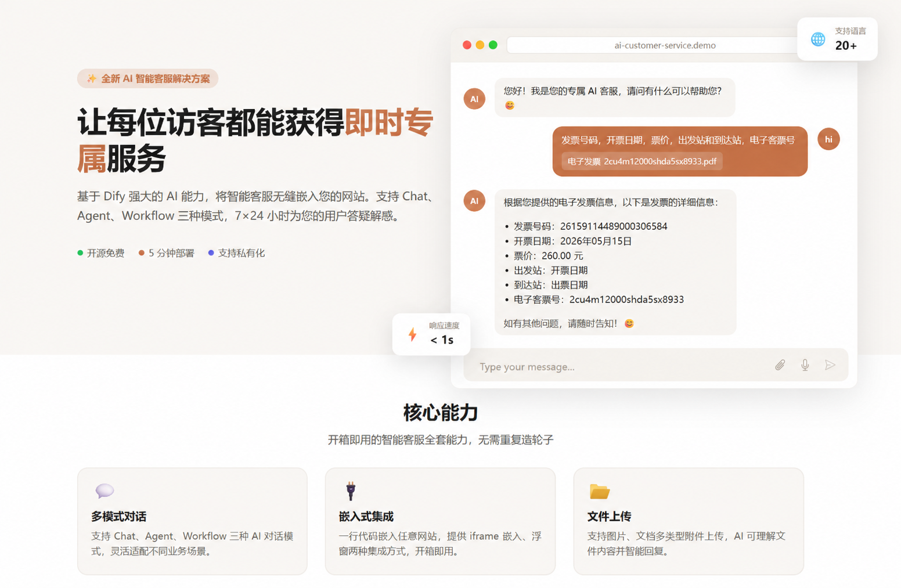Click the 如有其他问题，请随时告知 closing line
The image size is (901, 588).
pyautogui.click(x=569, y=323)
